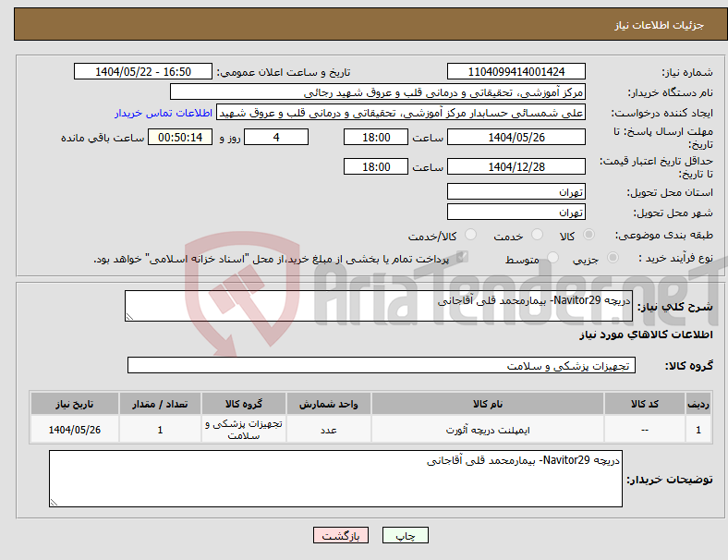Image resolution: width=728 pixels, height=560 pixels.
Task: Select the کالا radio button
Action: (x=588, y=235)
